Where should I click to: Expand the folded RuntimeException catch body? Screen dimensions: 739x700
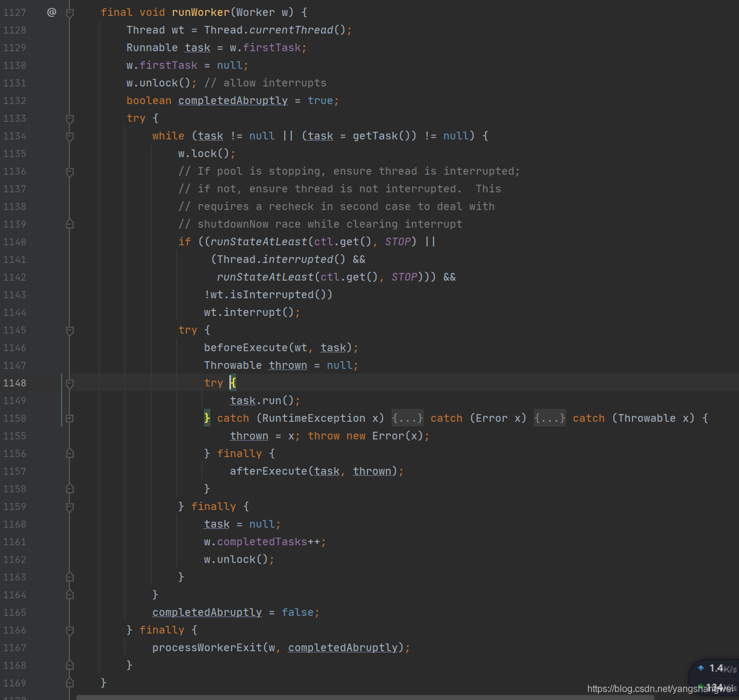[407, 418]
